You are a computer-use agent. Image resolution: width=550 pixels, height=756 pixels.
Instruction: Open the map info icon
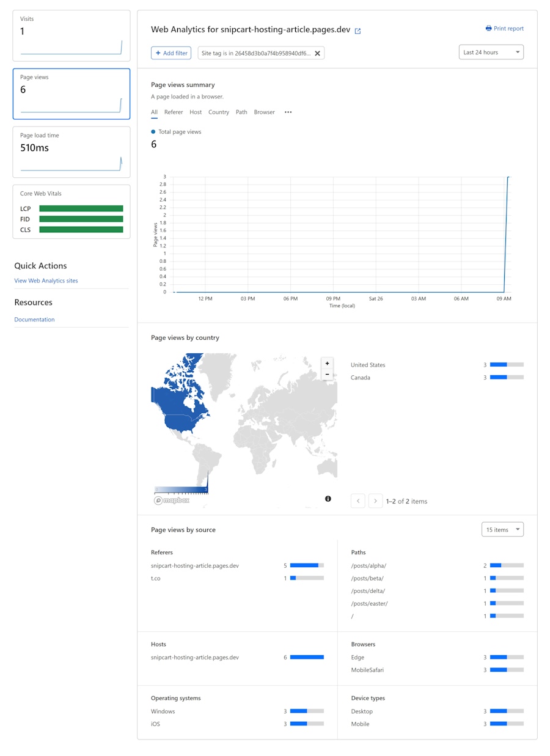pos(328,499)
